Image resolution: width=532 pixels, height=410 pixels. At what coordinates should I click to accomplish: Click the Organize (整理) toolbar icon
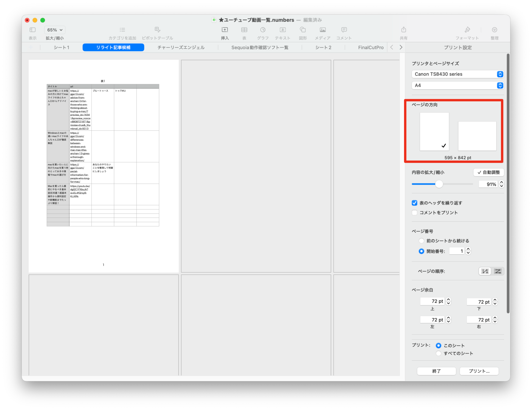click(x=494, y=30)
